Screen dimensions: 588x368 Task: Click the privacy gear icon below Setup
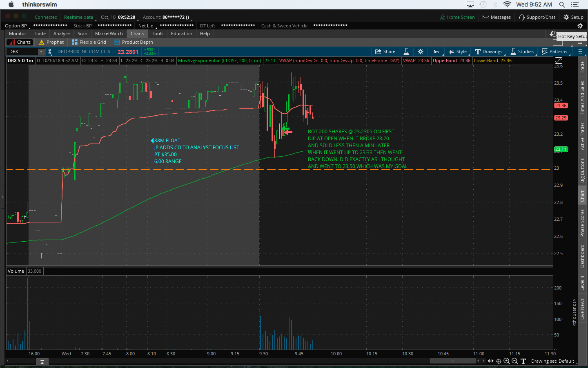pyautogui.click(x=580, y=25)
